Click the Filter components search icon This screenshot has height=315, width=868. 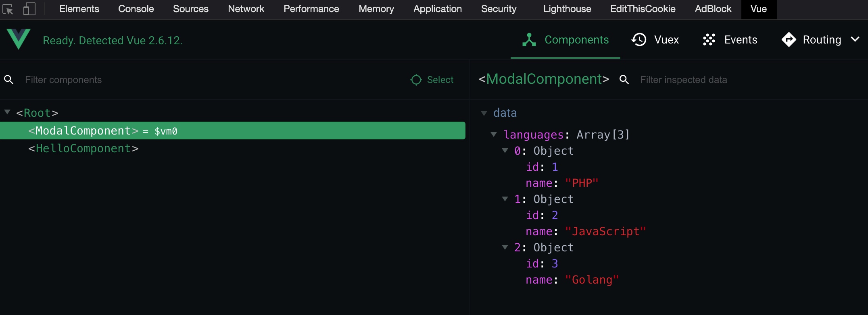9,80
